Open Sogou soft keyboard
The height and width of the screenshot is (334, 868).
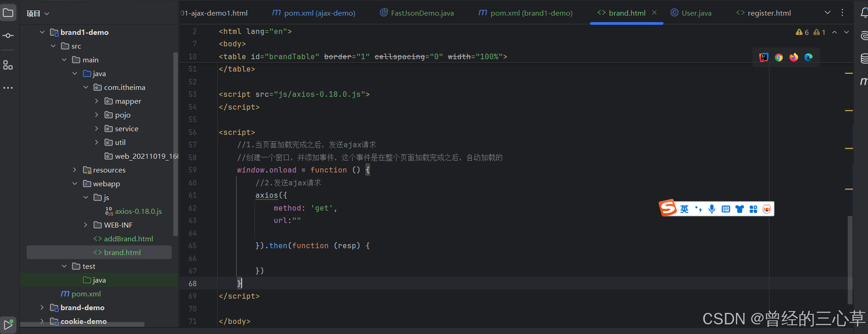point(725,209)
